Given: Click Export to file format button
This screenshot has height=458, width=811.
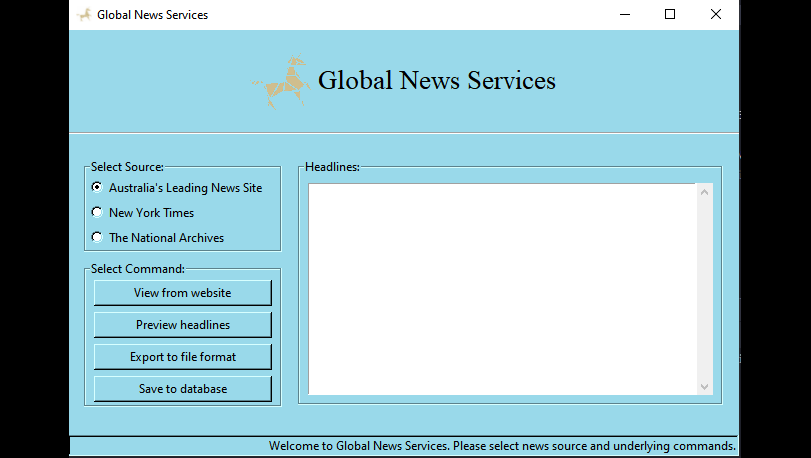Looking at the screenshot, I should [x=183, y=357].
